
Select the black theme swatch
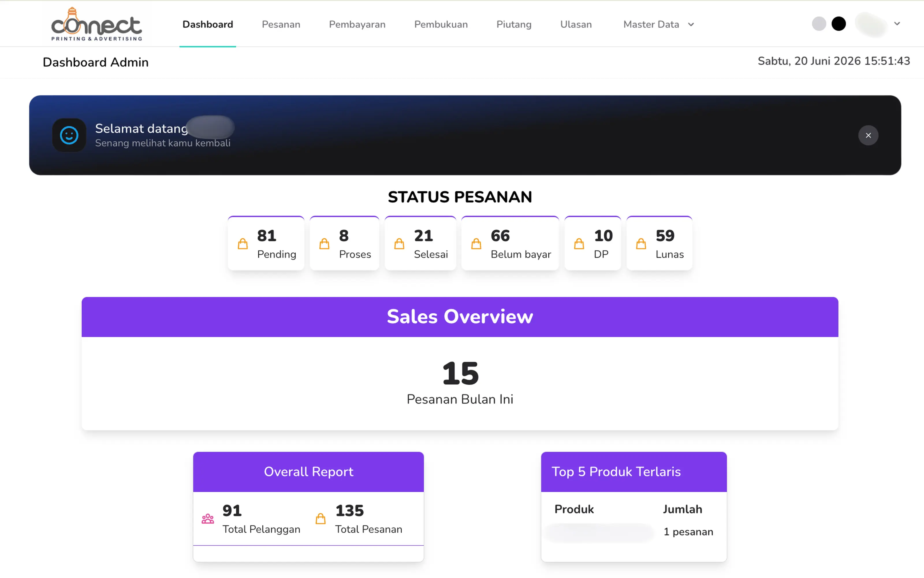839,24
